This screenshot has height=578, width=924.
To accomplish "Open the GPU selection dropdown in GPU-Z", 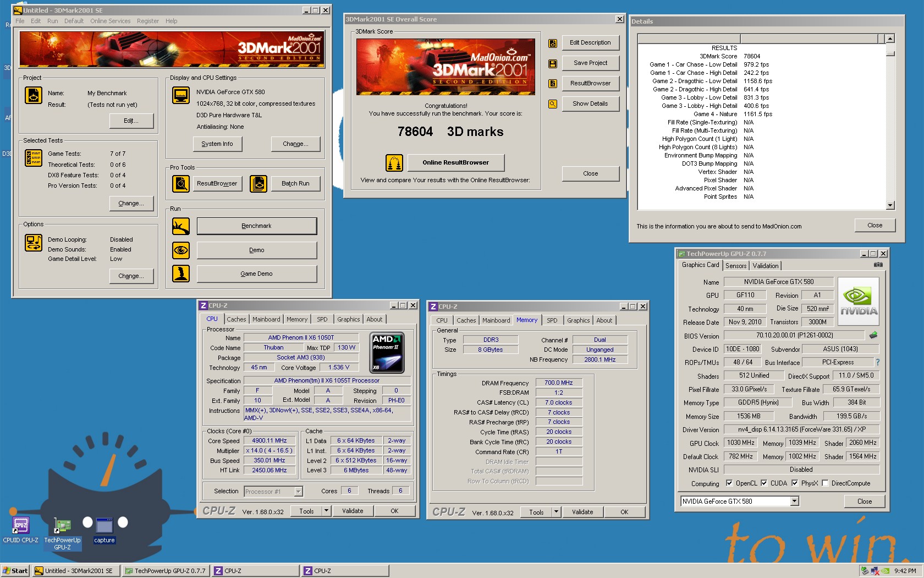I will (794, 501).
